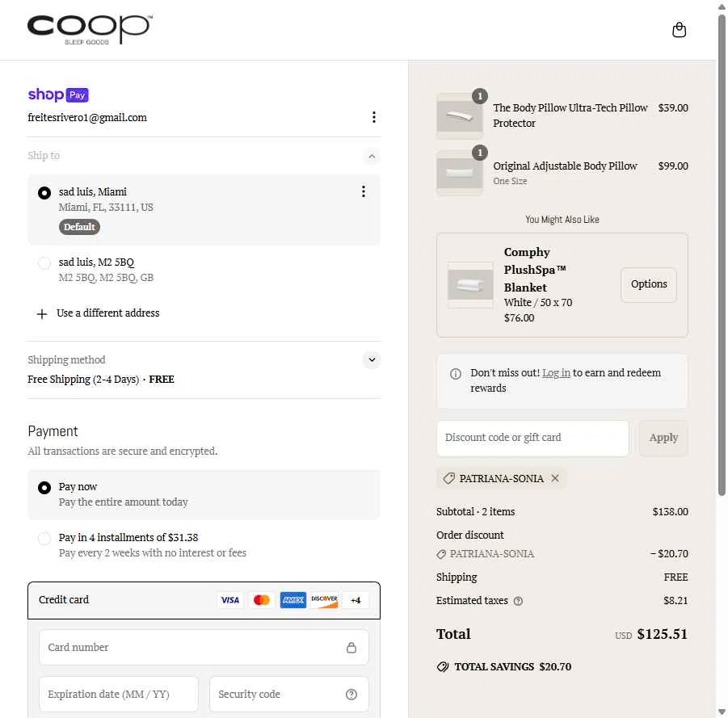Image resolution: width=728 pixels, height=718 pixels.
Task: Click the security code help icon
Action: [x=351, y=695]
